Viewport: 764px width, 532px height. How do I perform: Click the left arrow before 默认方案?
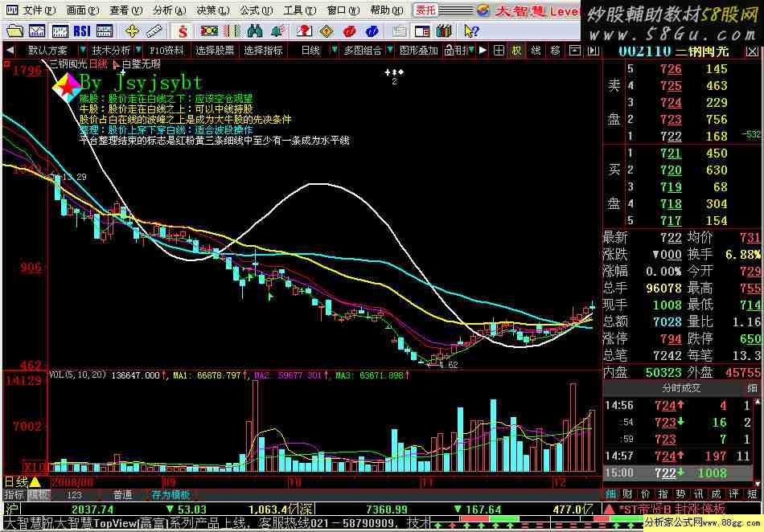point(10,50)
